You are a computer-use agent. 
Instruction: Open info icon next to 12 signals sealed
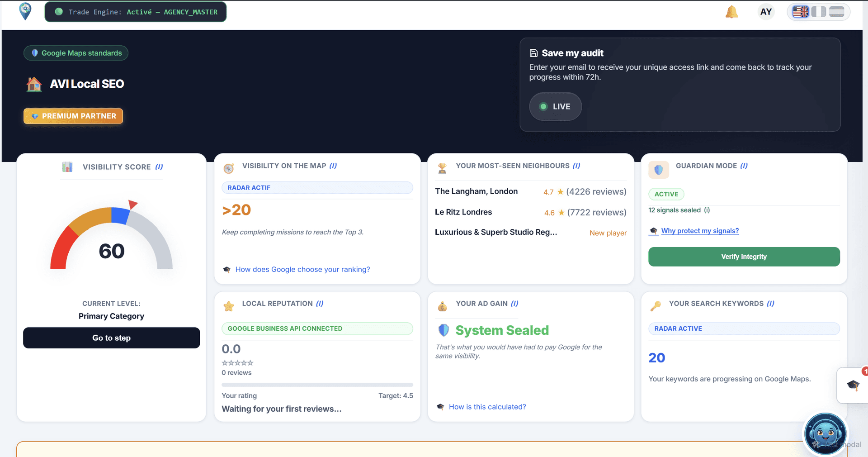coord(707,210)
